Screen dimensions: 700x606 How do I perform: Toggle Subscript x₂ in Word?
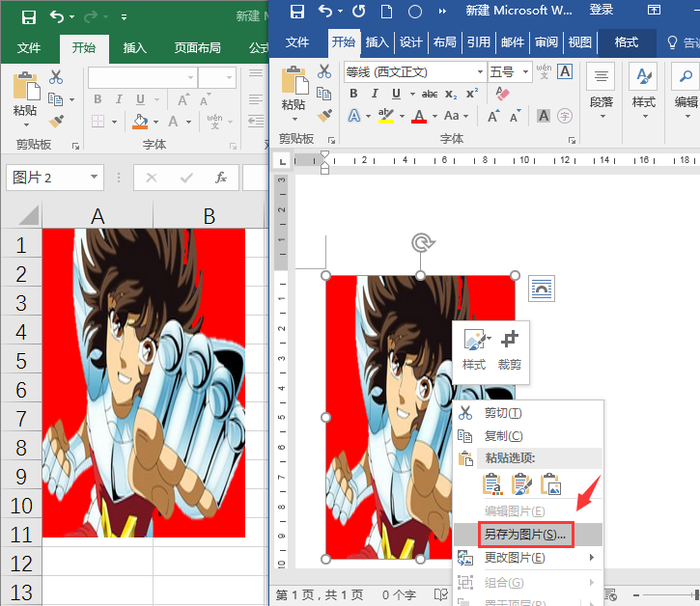tap(451, 94)
